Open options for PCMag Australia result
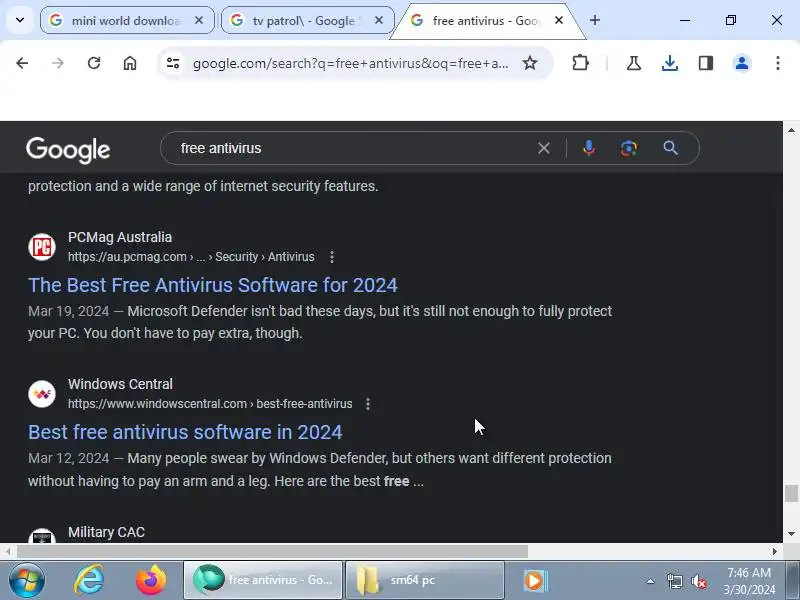 332,257
